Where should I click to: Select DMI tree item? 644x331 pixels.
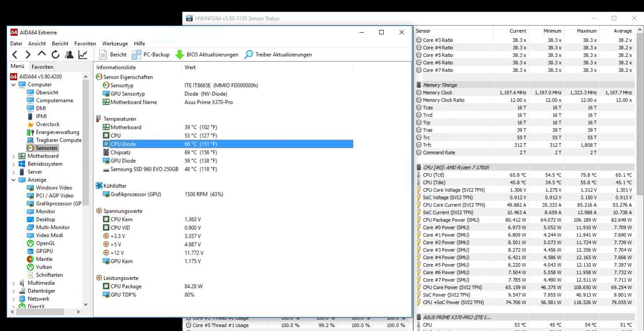(x=36, y=109)
